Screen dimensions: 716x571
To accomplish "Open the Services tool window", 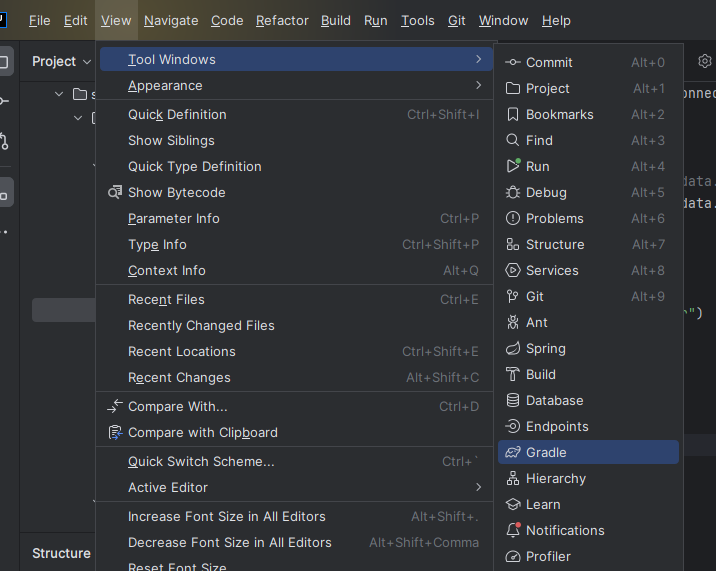I will click(x=588, y=270).
